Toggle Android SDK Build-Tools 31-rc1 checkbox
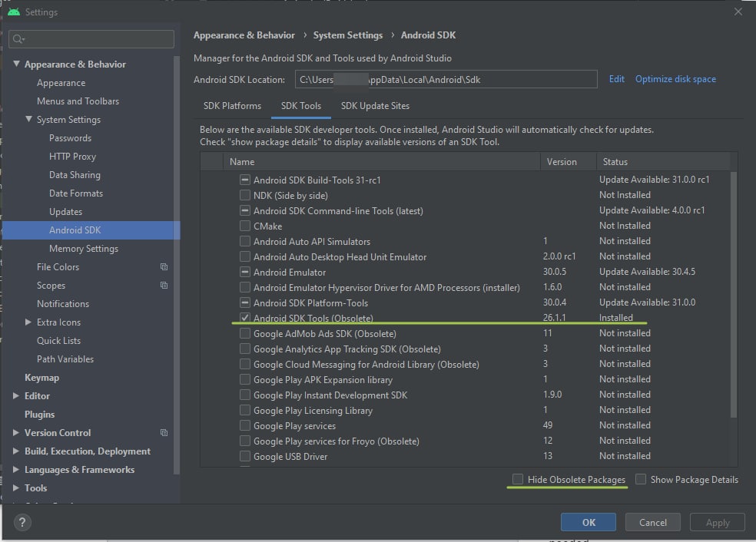The image size is (756, 542). point(245,180)
